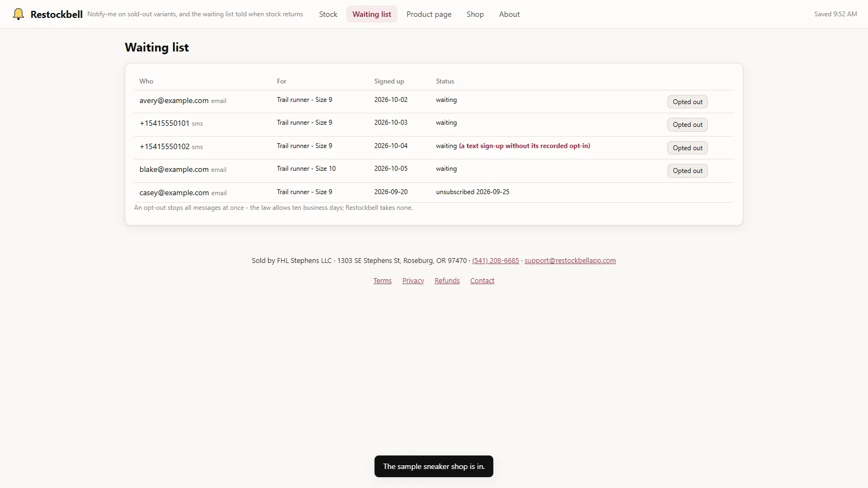Click 'Trail runner - Size 10' cell
The height and width of the screenshot is (488, 868).
[x=306, y=169]
